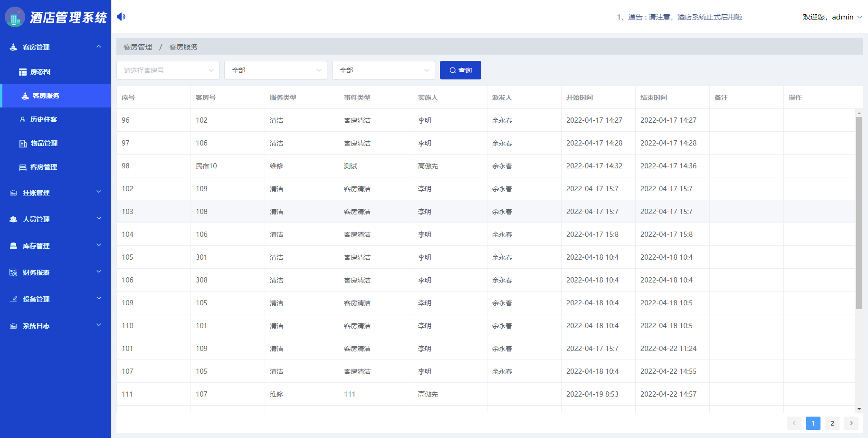The width and height of the screenshot is (868, 438).
Task: Open the 请选择客房号 room dropdown
Action: (x=168, y=70)
